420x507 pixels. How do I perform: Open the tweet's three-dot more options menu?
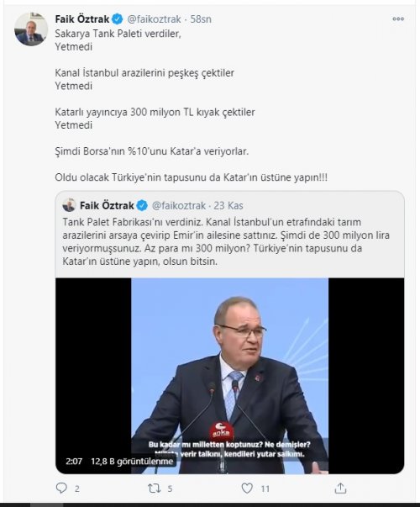click(x=398, y=19)
